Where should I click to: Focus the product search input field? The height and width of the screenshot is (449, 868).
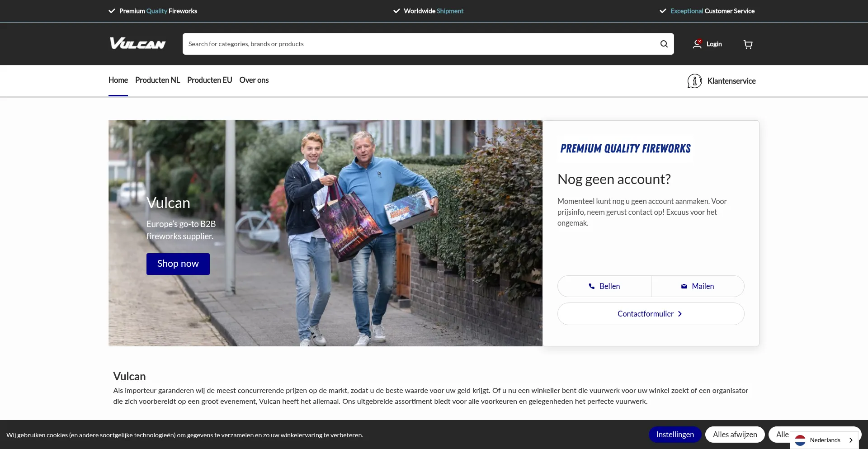(x=420, y=44)
